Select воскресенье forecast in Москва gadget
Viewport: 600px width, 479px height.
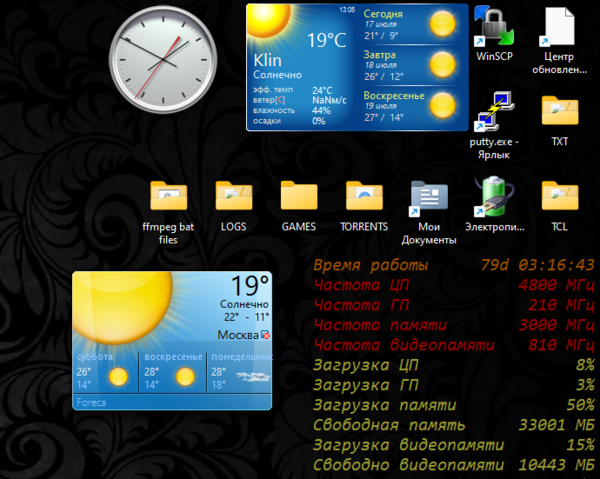pos(173,372)
